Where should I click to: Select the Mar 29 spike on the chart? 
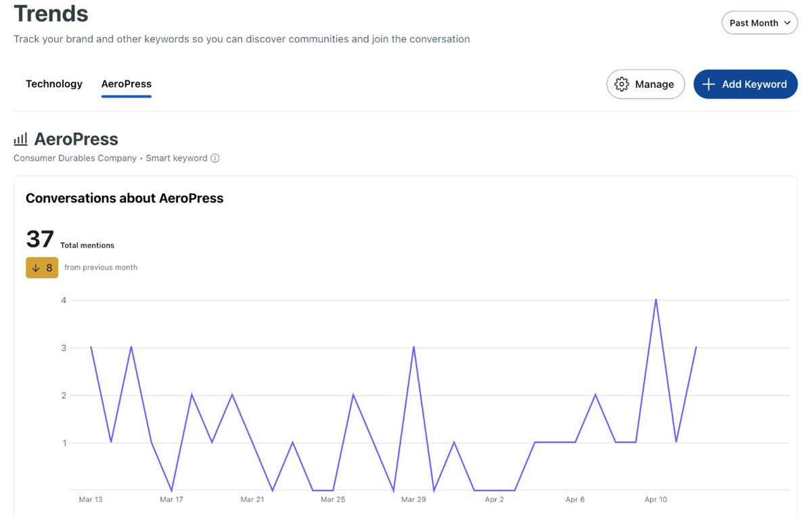[413, 348]
